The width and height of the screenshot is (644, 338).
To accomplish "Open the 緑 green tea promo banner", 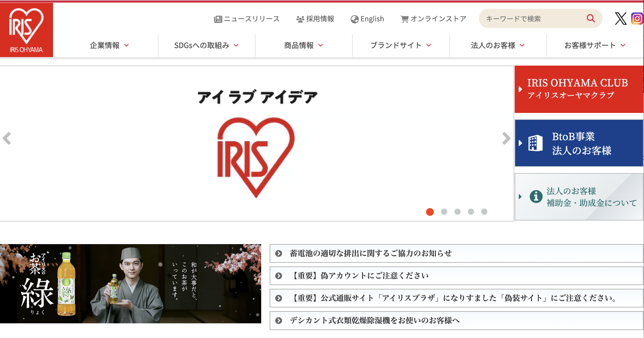I will (x=130, y=283).
